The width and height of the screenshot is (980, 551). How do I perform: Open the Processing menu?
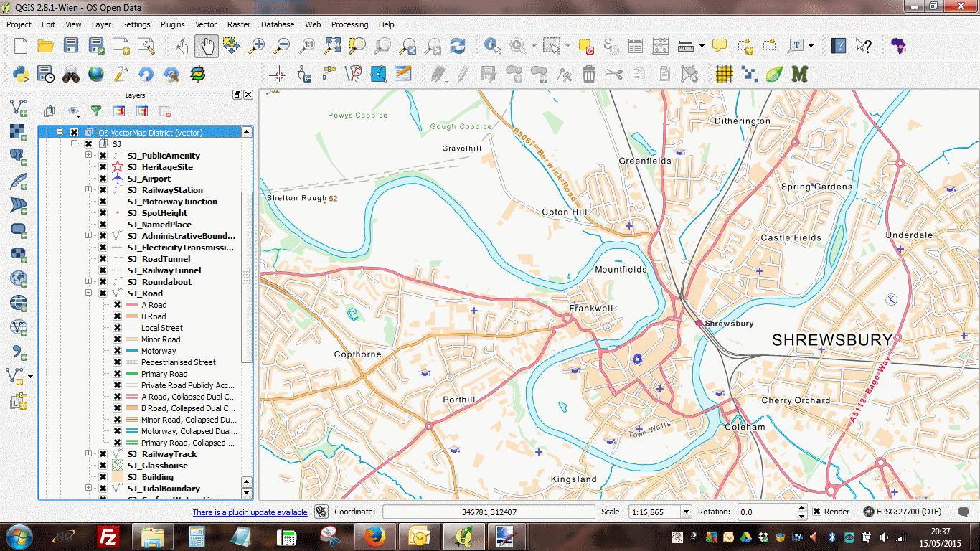point(349,24)
